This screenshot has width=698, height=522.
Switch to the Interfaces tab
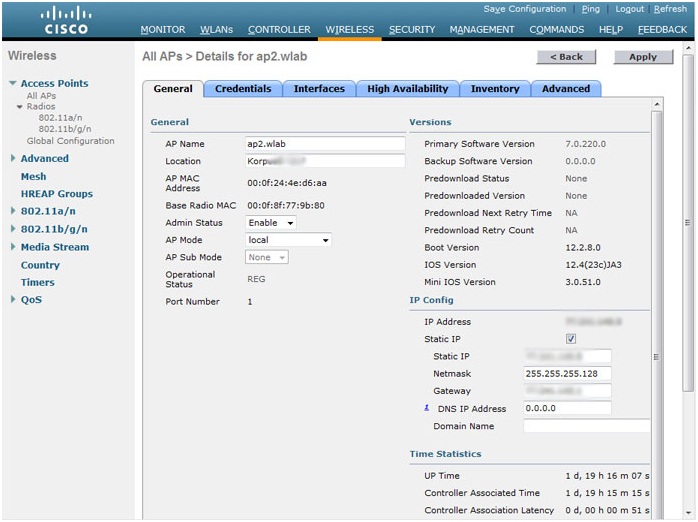pyautogui.click(x=319, y=89)
